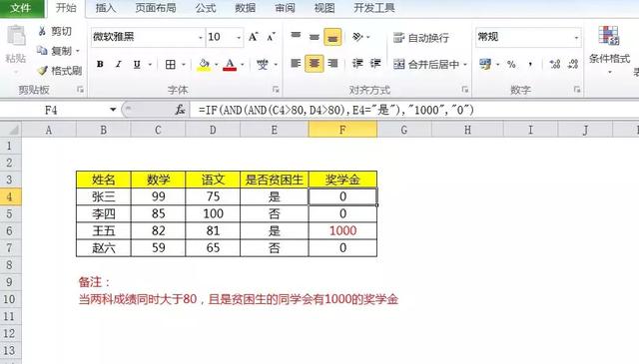This screenshot has width=639, height=364.
Task: Open the 对齐方式 group dialog launcher
Action: [x=464, y=90]
